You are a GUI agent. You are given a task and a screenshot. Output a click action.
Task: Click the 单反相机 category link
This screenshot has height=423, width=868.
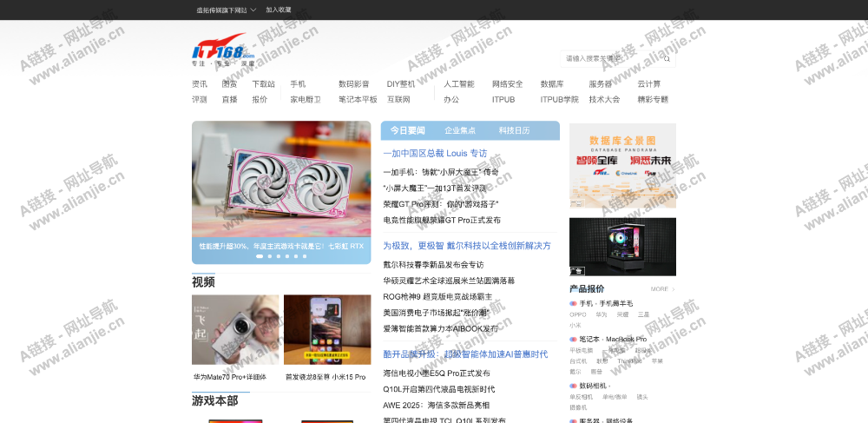pyautogui.click(x=582, y=397)
